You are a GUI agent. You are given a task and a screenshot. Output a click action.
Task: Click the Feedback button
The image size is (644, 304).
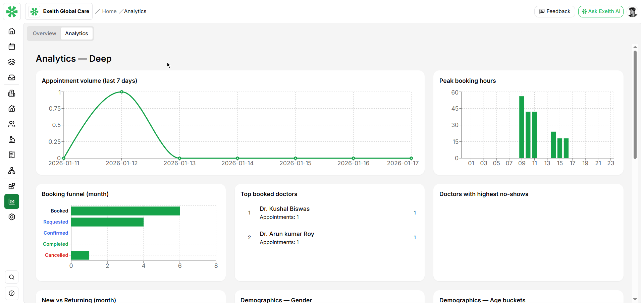(x=554, y=11)
